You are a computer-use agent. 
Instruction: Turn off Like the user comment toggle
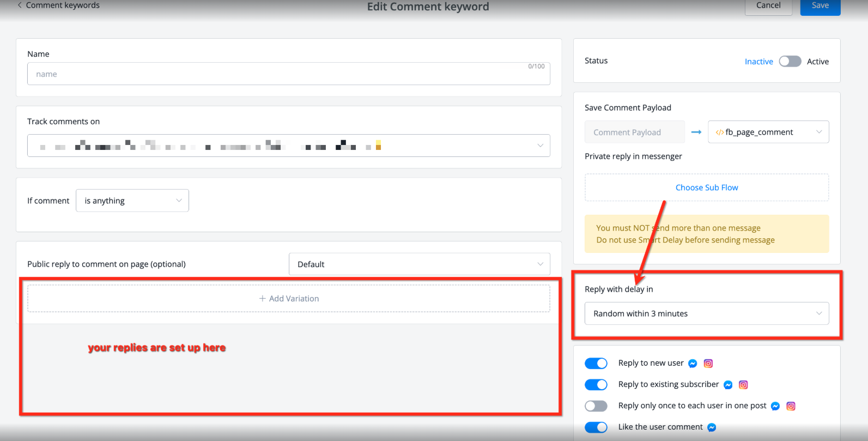coord(596,427)
